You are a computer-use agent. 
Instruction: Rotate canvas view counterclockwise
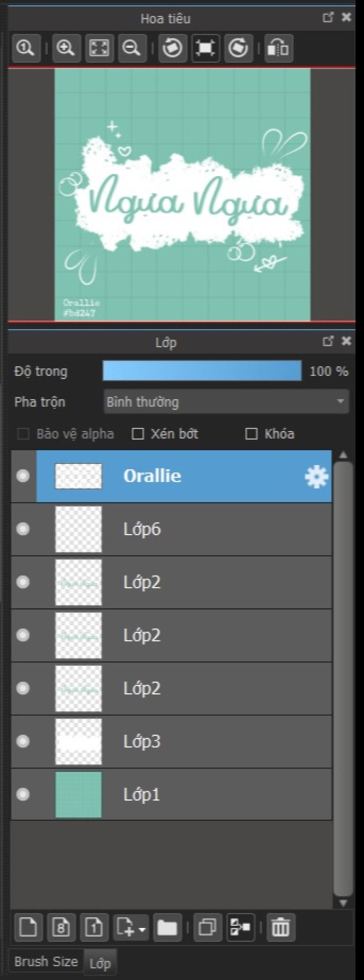tap(172, 48)
